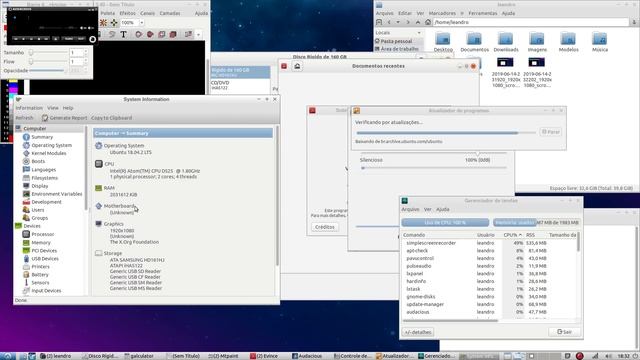The height and width of the screenshot is (360, 640).
Task: Open Documentos folder in file manager
Action: [x=474, y=42]
